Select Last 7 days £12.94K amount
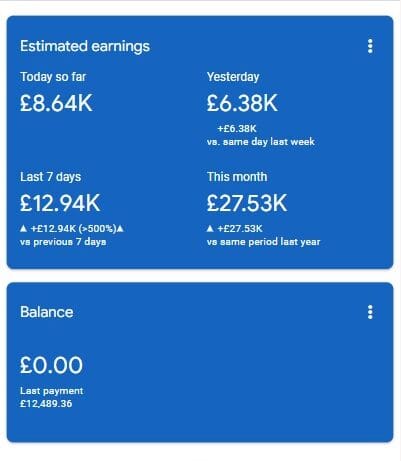 click(x=60, y=203)
